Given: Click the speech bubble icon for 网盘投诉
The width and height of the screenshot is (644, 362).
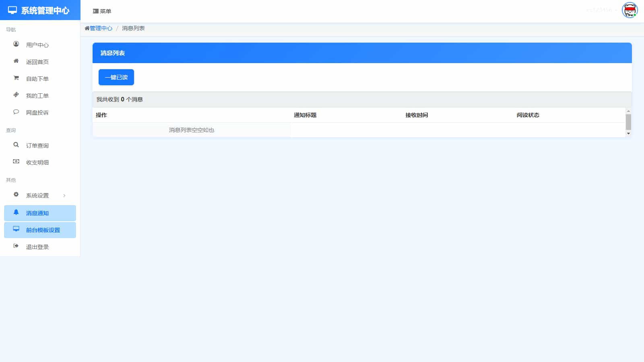Looking at the screenshot, I should coord(16,112).
